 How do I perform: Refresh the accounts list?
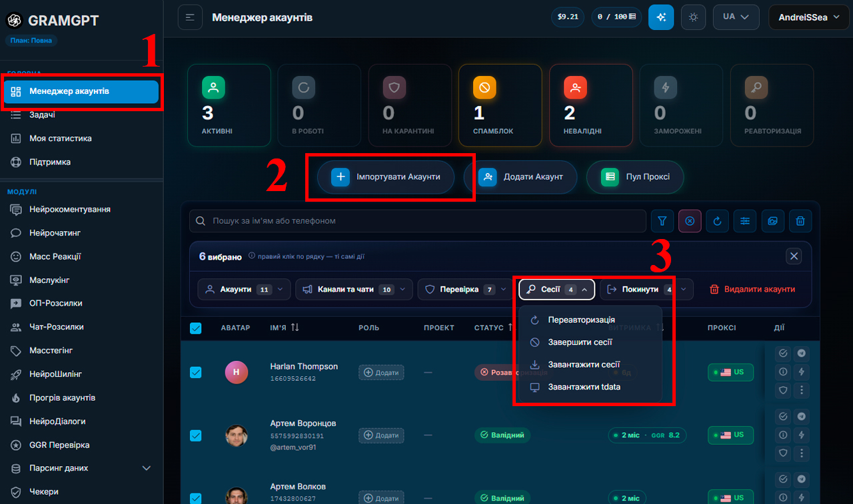[718, 221]
